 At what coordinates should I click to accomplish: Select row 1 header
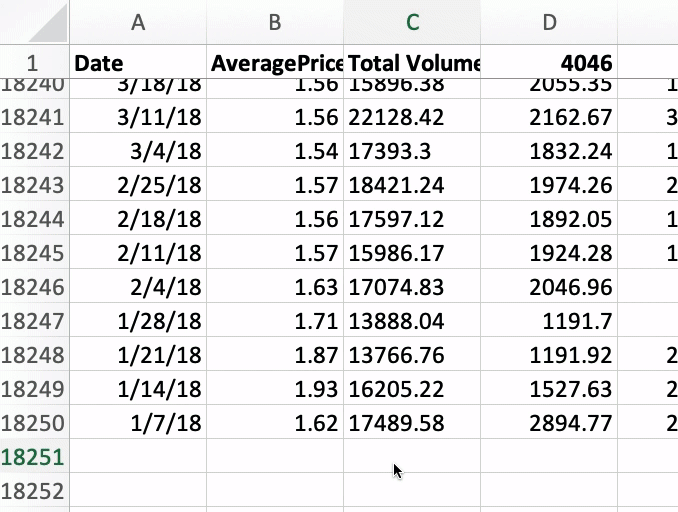pyautogui.click(x=34, y=63)
